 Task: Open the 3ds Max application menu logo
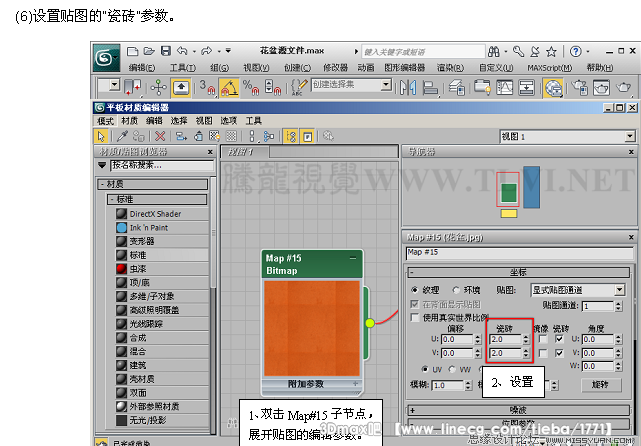click(x=106, y=58)
